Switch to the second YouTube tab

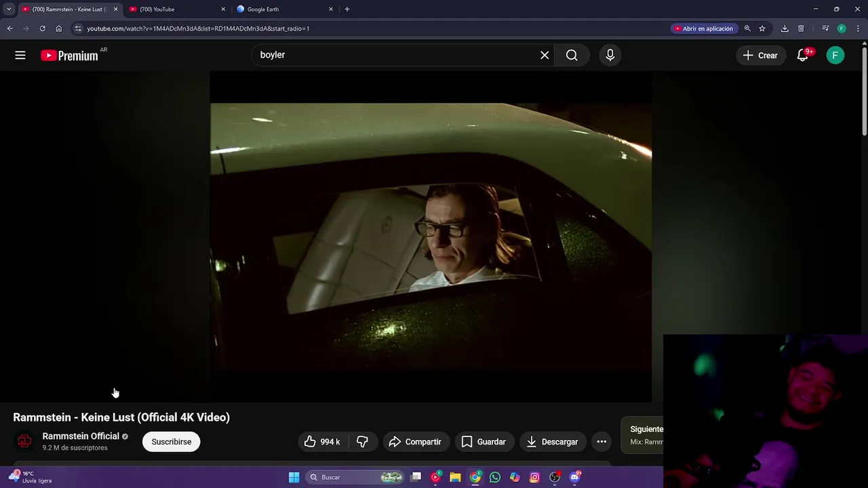tap(178, 9)
